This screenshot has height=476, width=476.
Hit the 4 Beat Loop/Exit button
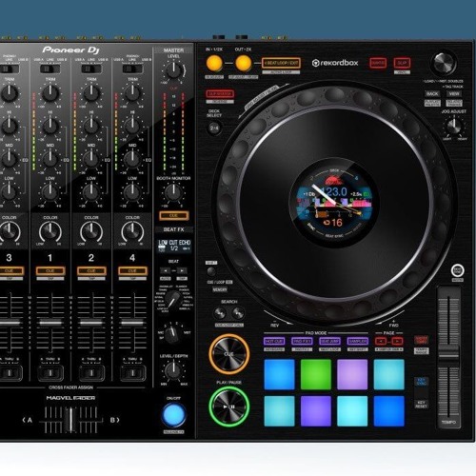click(x=281, y=63)
